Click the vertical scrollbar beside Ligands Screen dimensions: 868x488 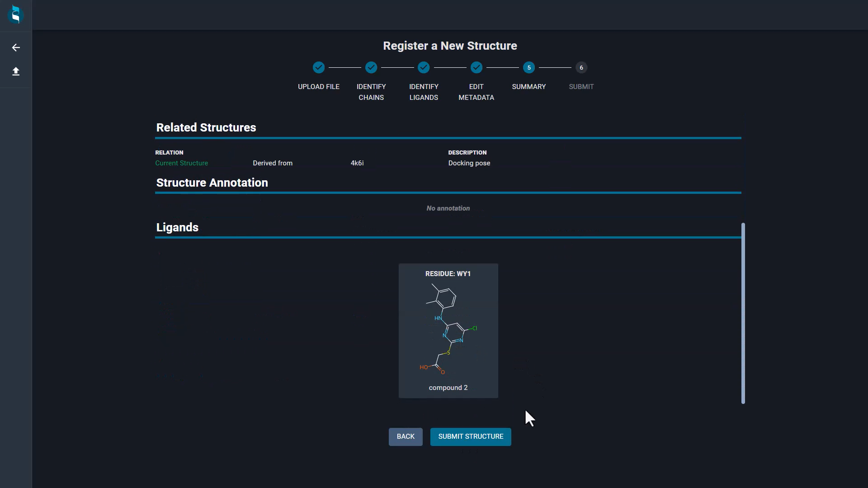click(x=743, y=313)
